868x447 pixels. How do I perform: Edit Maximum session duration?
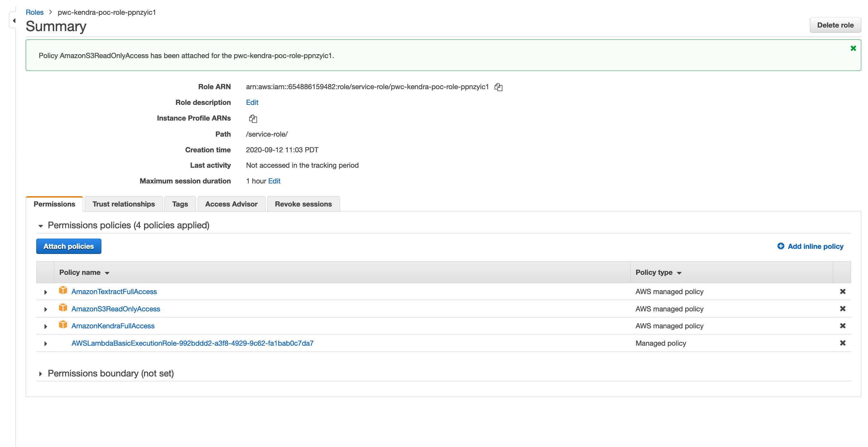274,181
